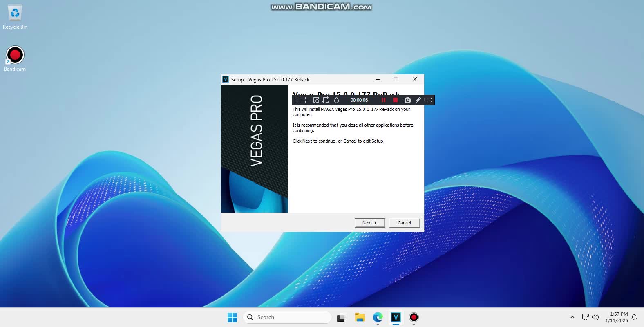Click the taskbar Search box
The width and height of the screenshot is (644, 327).
(x=287, y=317)
